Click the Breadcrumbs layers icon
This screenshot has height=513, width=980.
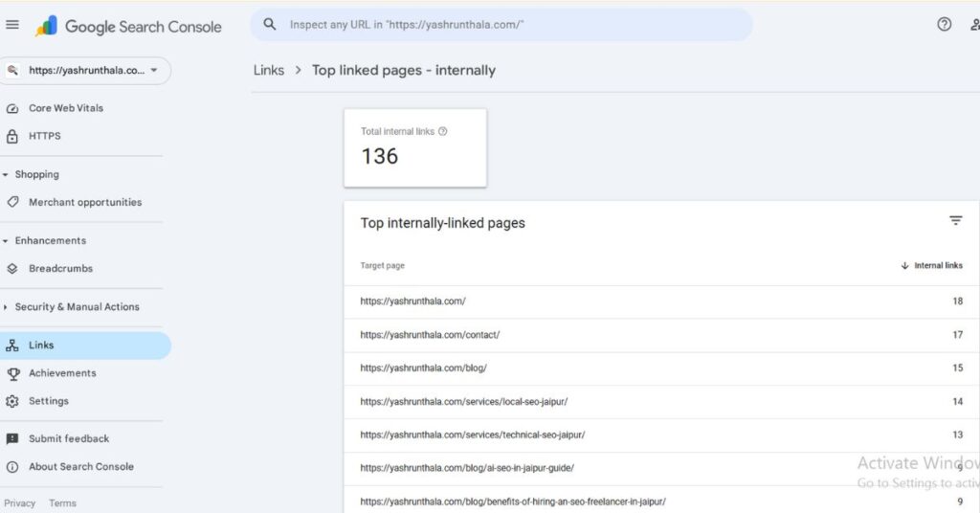(x=11, y=269)
